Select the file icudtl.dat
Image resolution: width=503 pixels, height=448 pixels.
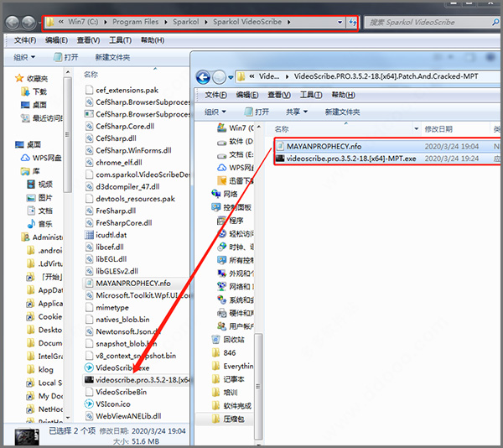106,235
